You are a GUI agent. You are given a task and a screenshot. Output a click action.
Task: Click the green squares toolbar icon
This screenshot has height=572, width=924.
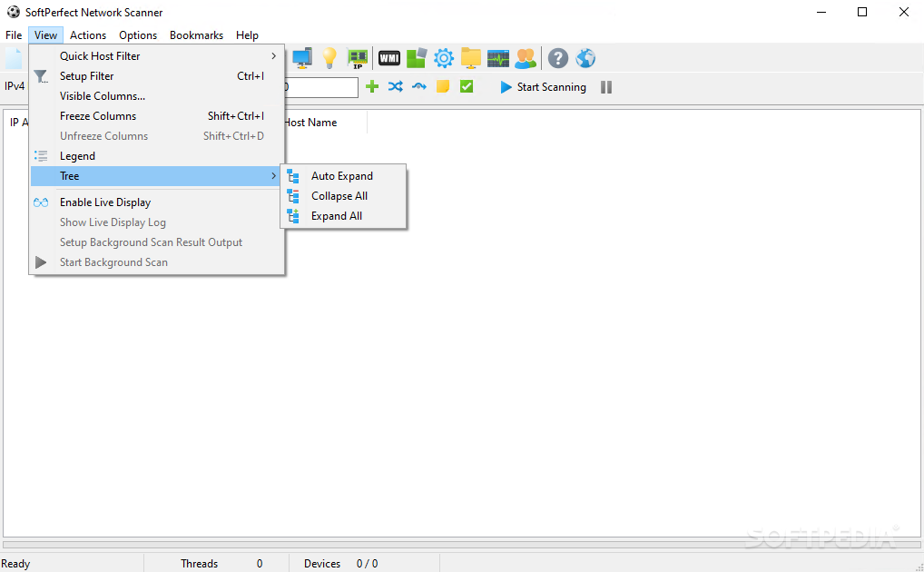tap(417, 58)
